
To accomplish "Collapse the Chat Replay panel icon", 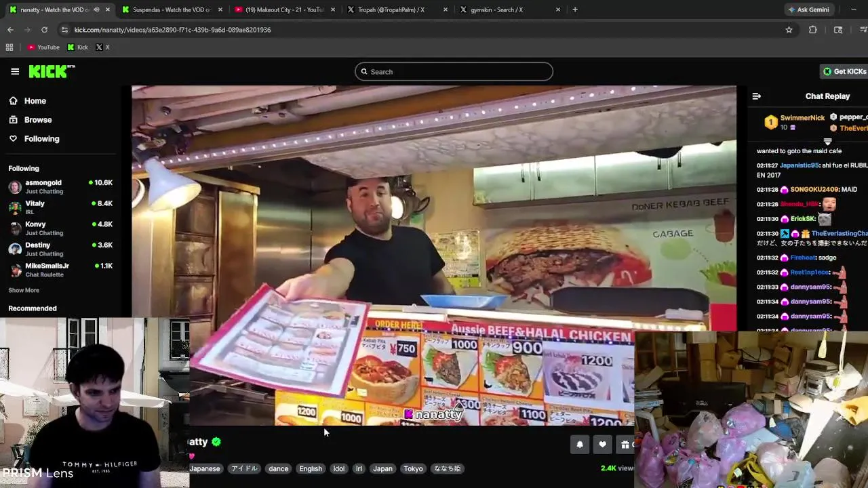I will pyautogui.click(x=757, y=96).
